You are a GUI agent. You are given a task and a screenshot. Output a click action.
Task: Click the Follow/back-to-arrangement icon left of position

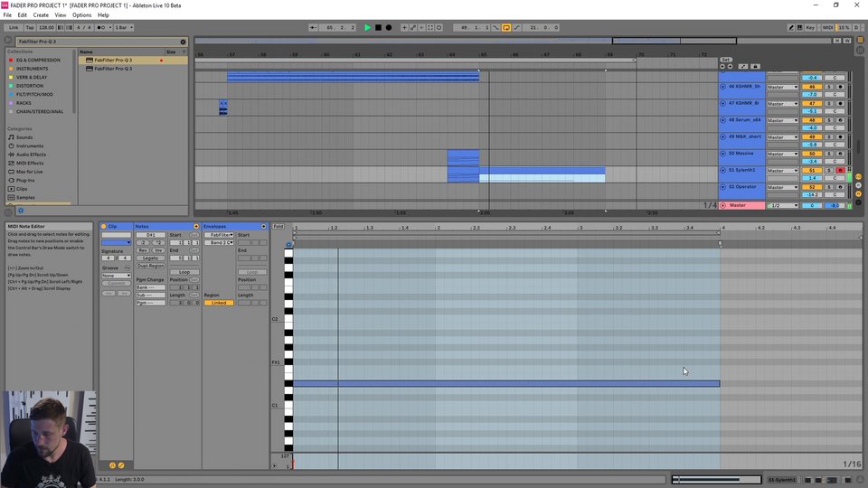[x=314, y=27]
